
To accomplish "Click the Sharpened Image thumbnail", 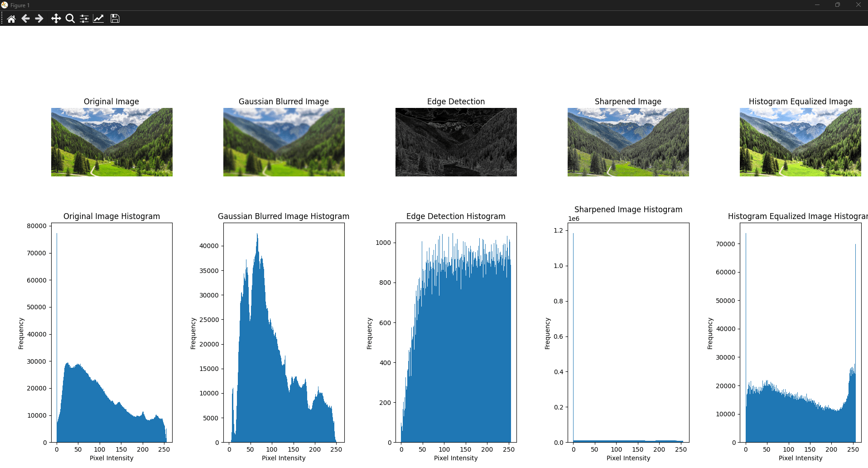I will tap(628, 142).
